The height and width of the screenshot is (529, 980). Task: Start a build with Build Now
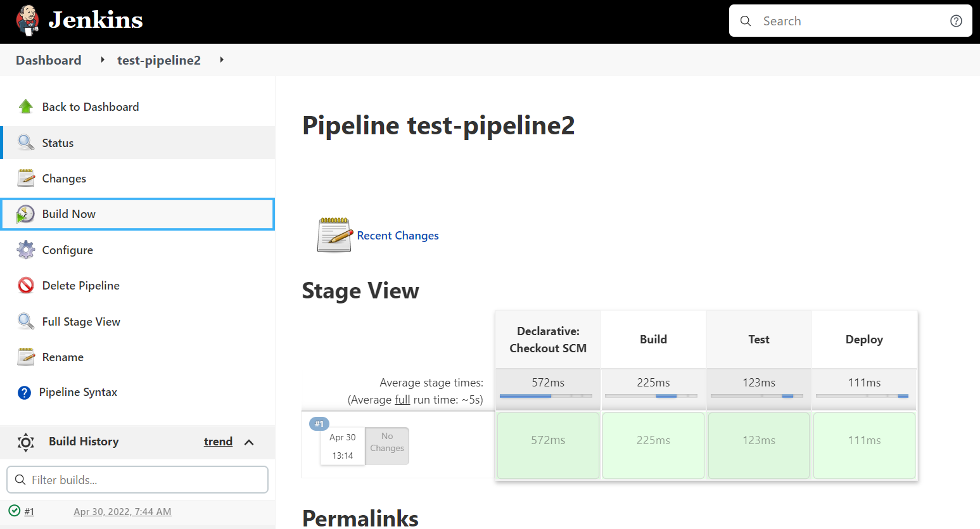pos(137,214)
